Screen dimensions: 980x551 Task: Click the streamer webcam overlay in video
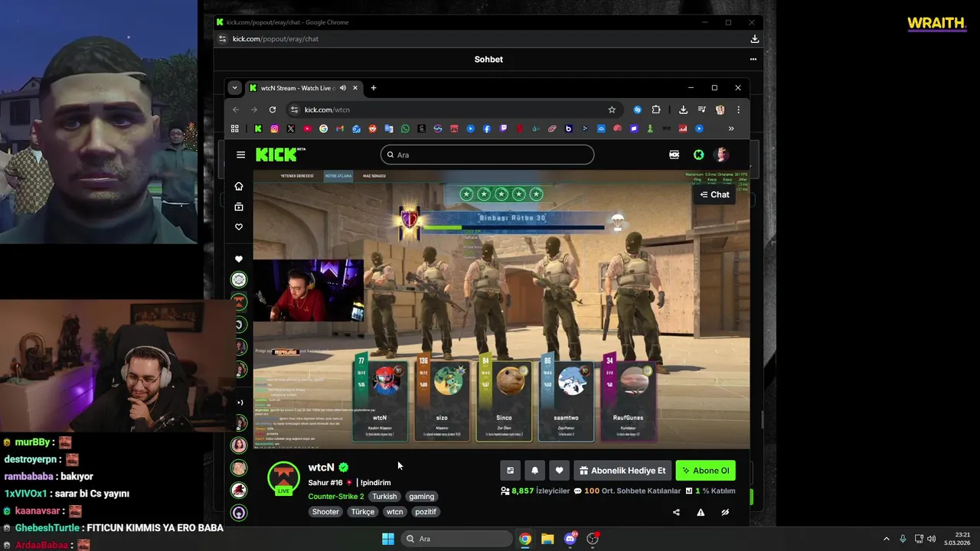click(309, 291)
